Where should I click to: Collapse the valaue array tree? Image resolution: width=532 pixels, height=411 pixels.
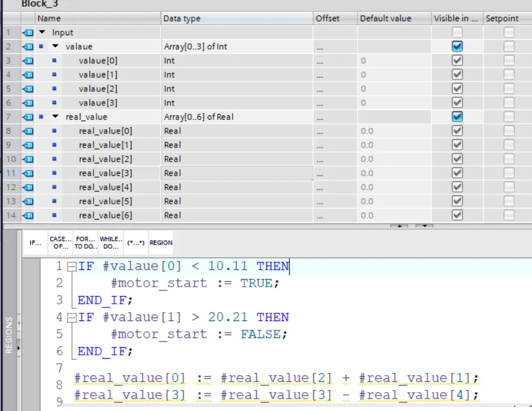[55, 46]
